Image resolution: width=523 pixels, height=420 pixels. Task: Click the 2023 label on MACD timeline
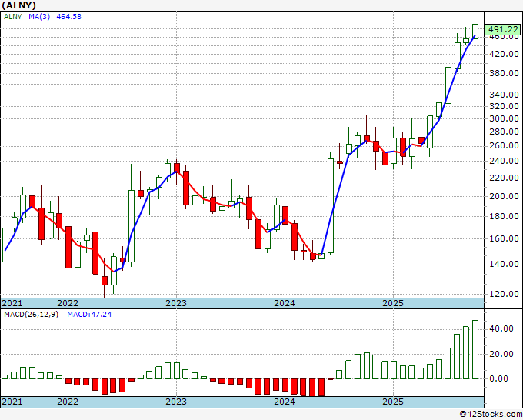(176, 402)
